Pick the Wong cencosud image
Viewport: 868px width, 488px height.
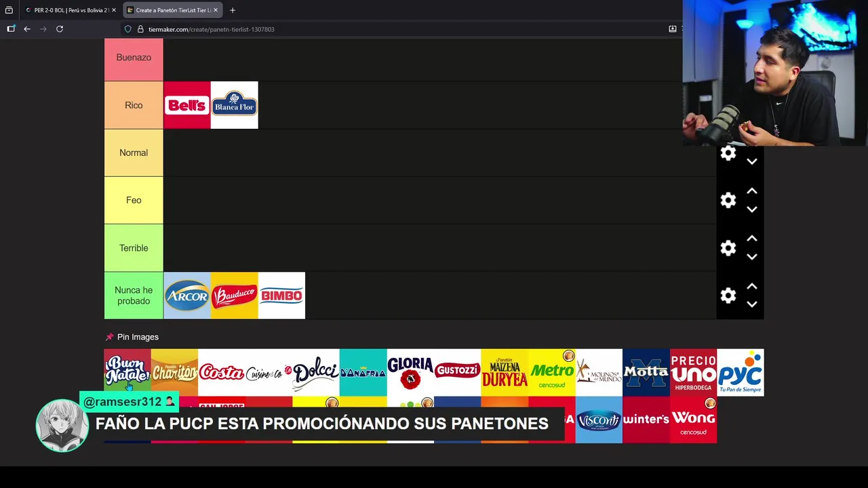693,420
